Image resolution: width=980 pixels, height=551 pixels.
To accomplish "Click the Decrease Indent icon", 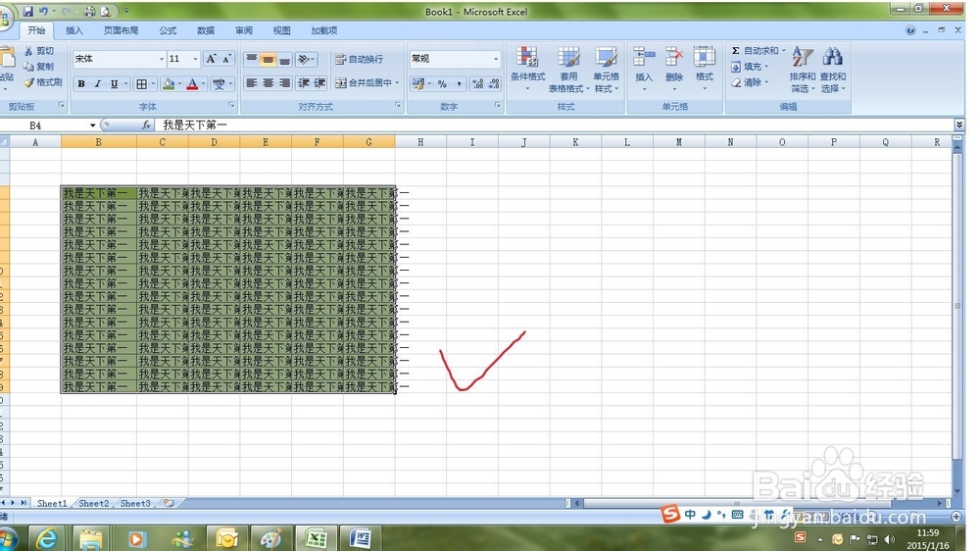I will tap(304, 82).
